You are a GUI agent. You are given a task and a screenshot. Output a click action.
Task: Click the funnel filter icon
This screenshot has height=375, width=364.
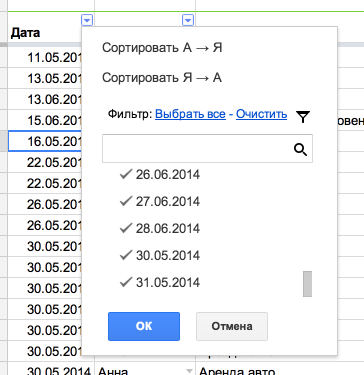coord(303,116)
